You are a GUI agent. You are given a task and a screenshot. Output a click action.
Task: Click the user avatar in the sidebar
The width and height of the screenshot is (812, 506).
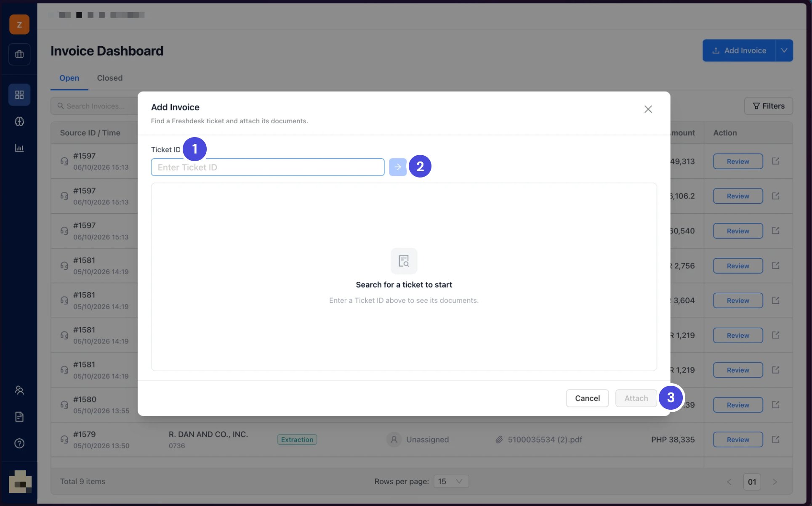(x=20, y=482)
